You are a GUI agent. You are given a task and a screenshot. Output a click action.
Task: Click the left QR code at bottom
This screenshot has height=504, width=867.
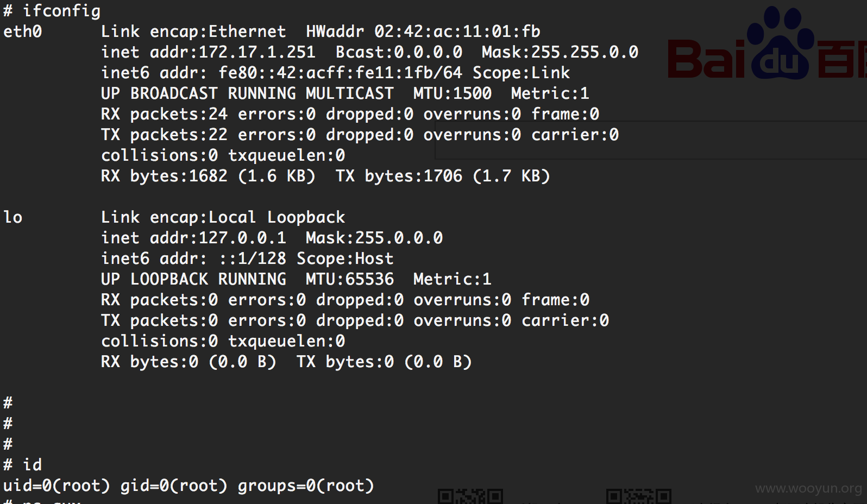coord(470,496)
